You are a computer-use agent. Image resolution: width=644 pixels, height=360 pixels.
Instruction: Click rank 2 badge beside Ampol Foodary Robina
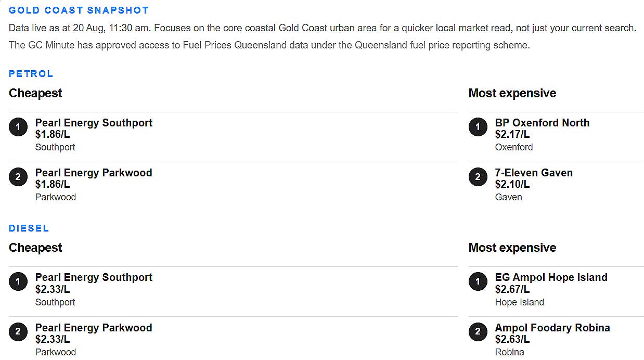(478, 332)
